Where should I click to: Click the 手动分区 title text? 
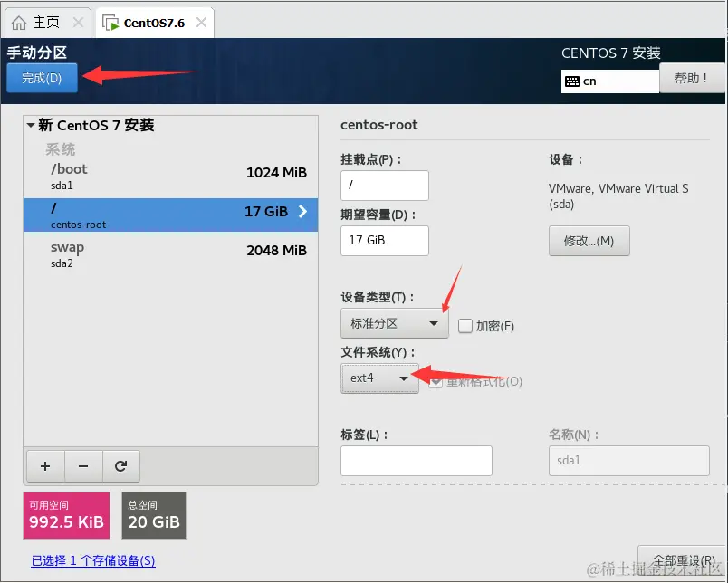(37, 53)
